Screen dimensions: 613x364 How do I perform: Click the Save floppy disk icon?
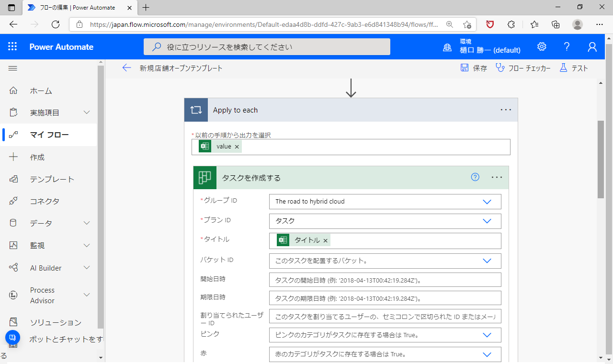coord(465,68)
